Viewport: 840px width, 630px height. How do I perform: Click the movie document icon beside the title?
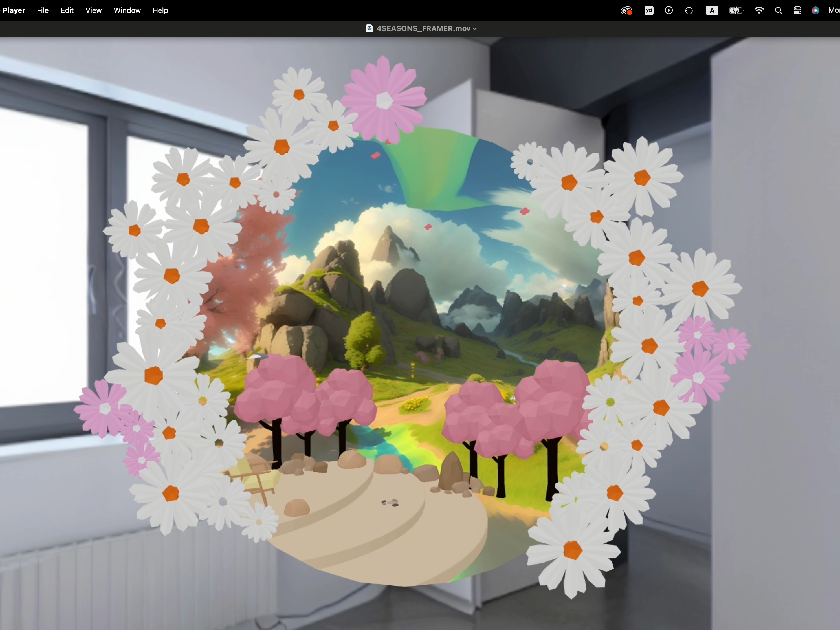coord(370,28)
